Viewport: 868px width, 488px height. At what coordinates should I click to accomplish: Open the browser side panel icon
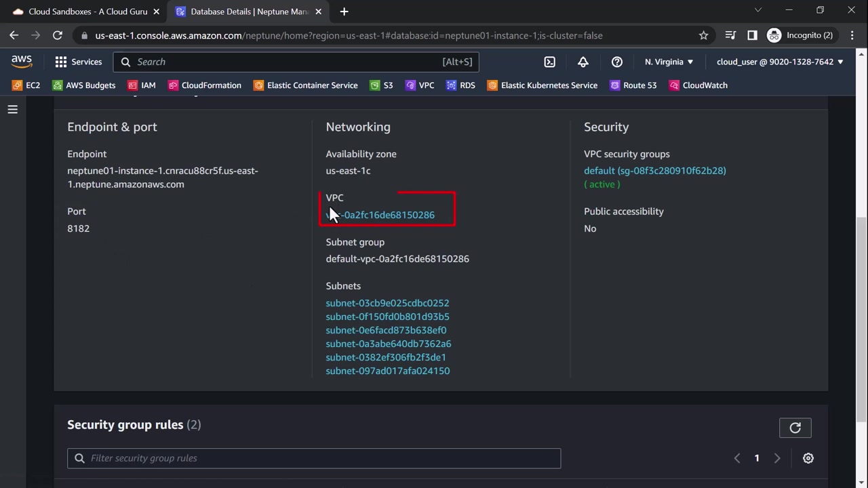(752, 35)
